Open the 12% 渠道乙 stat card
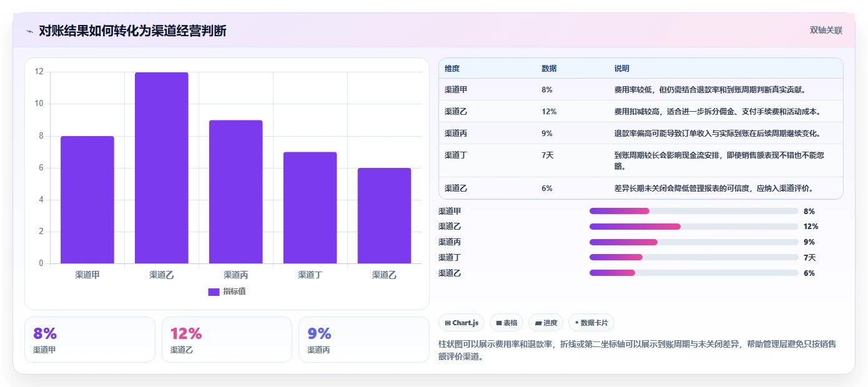 (x=227, y=340)
